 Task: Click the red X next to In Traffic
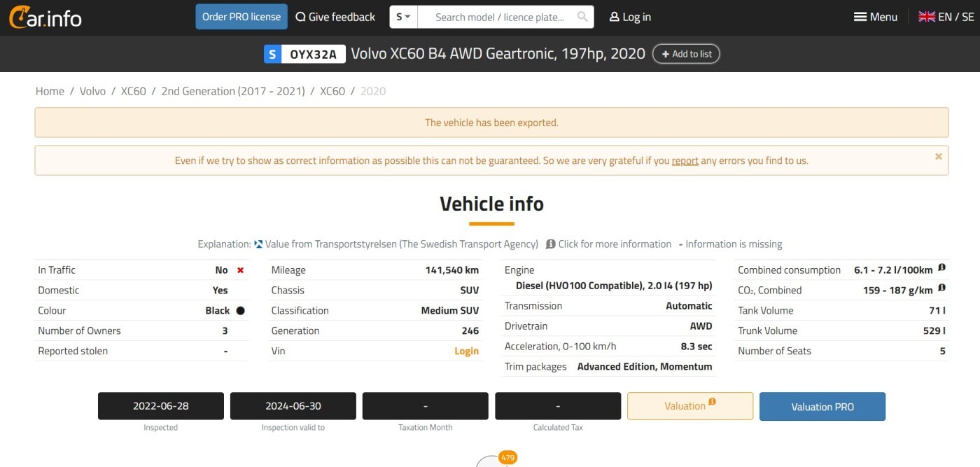[x=240, y=270]
